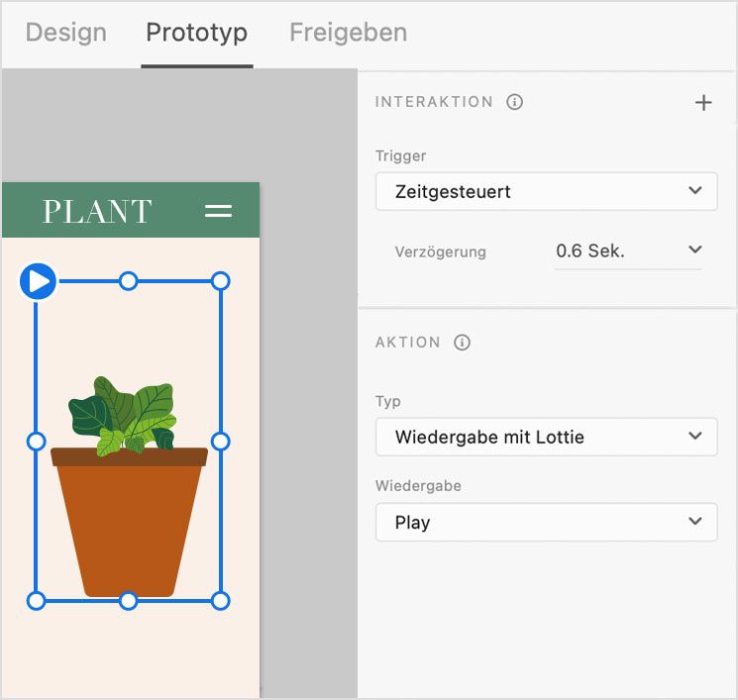
Task: Open the Verzögerung dropdown set to 0.6 Sek.
Action: point(628,250)
